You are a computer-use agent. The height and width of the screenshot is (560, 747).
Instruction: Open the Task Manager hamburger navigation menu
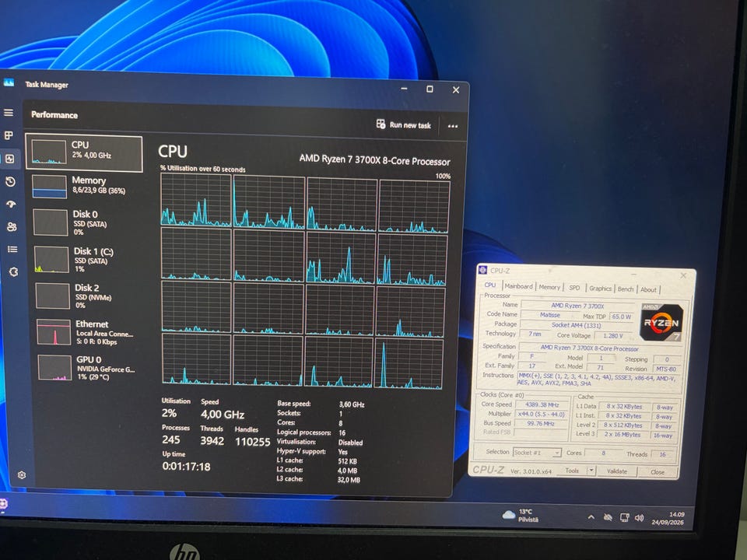click(x=9, y=113)
